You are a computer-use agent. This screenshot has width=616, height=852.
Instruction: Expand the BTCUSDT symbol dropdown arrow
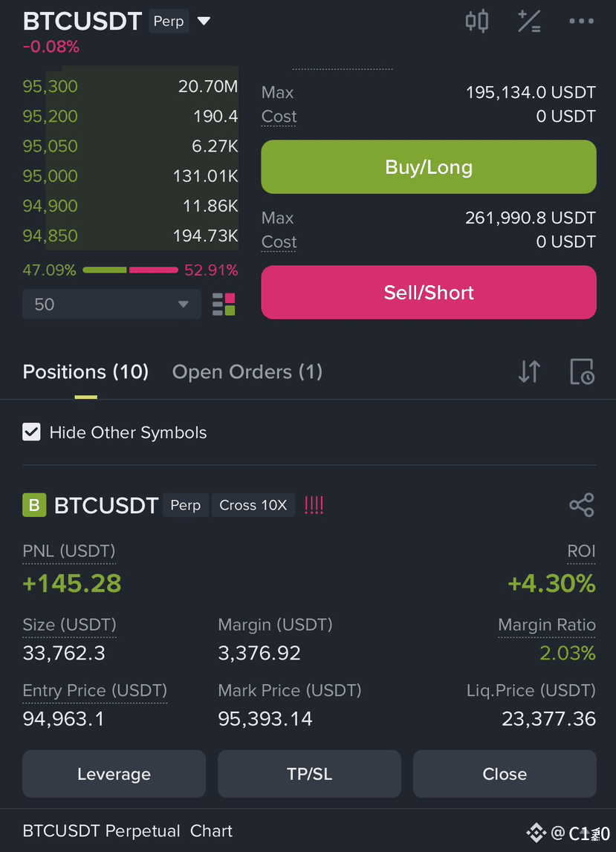click(x=204, y=22)
